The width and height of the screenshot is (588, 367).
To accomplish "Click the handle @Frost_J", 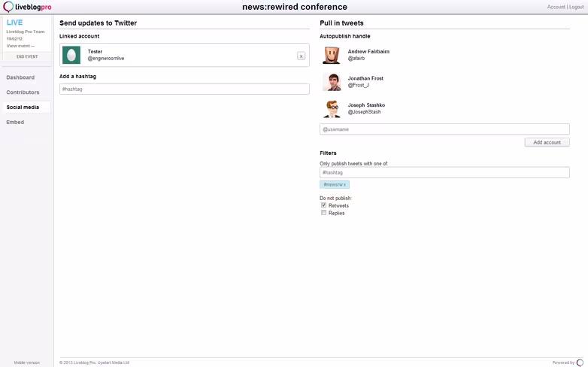I will click(x=358, y=85).
